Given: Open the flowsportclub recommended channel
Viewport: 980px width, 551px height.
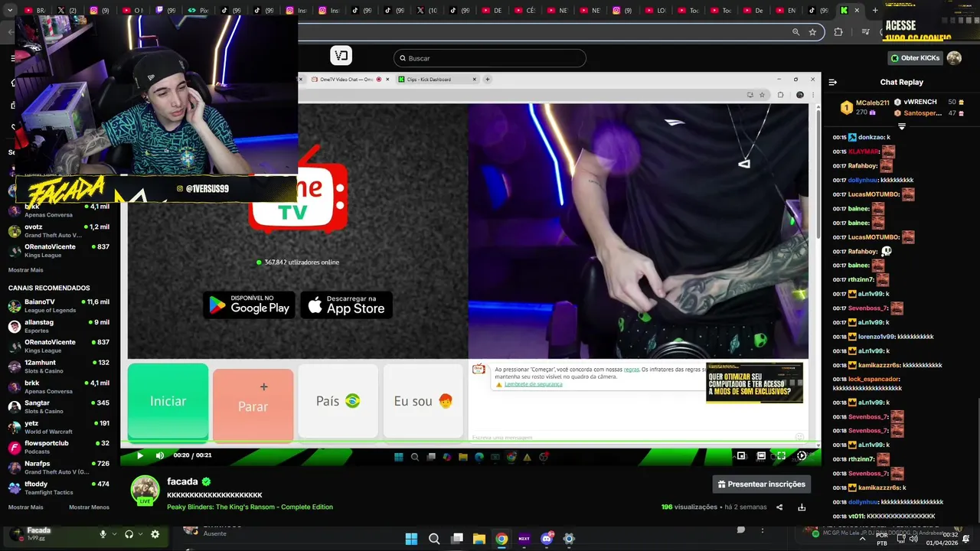Looking at the screenshot, I should [60, 447].
